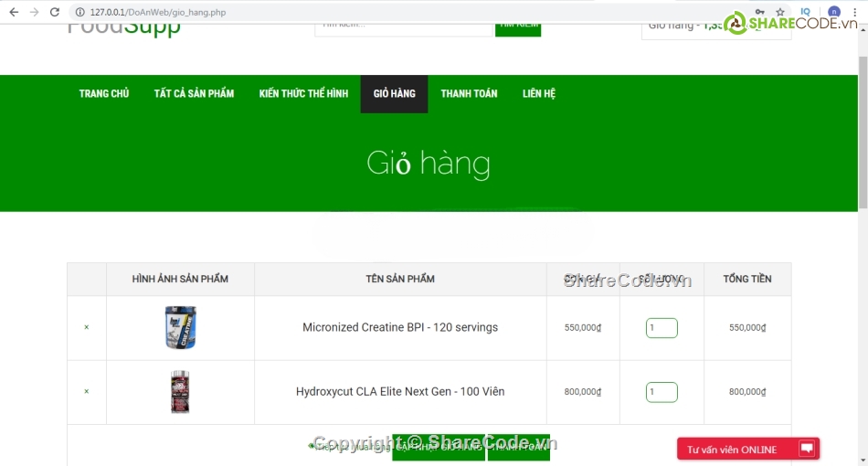The height and width of the screenshot is (466, 868).
Task: Click quantity field for Micronized Creatine
Action: [x=662, y=328]
